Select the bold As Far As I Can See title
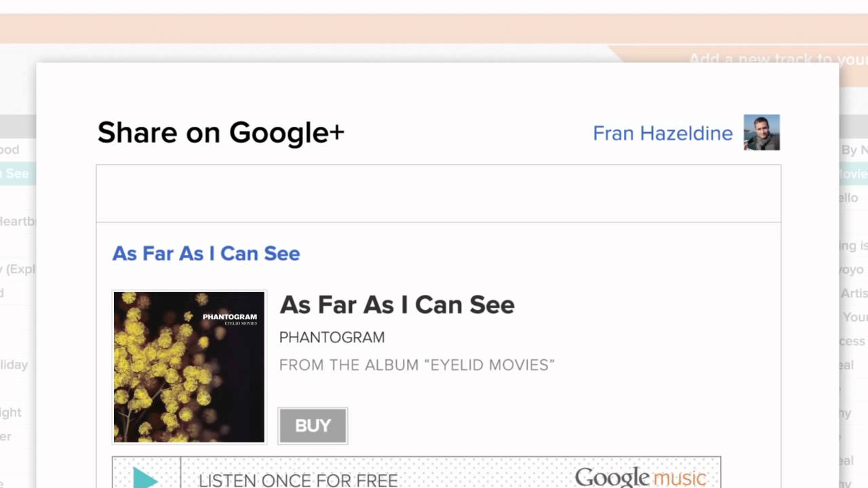This screenshot has width=868, height=488. click(x=397, y=305)
